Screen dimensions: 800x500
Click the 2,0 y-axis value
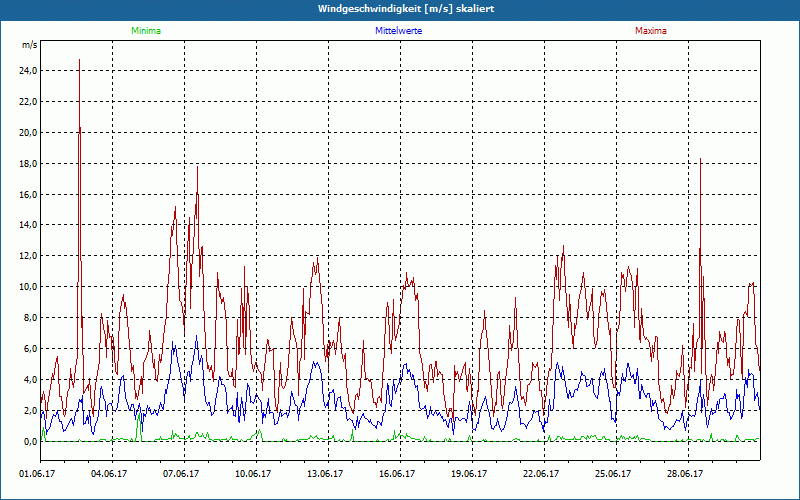[31, 411]
